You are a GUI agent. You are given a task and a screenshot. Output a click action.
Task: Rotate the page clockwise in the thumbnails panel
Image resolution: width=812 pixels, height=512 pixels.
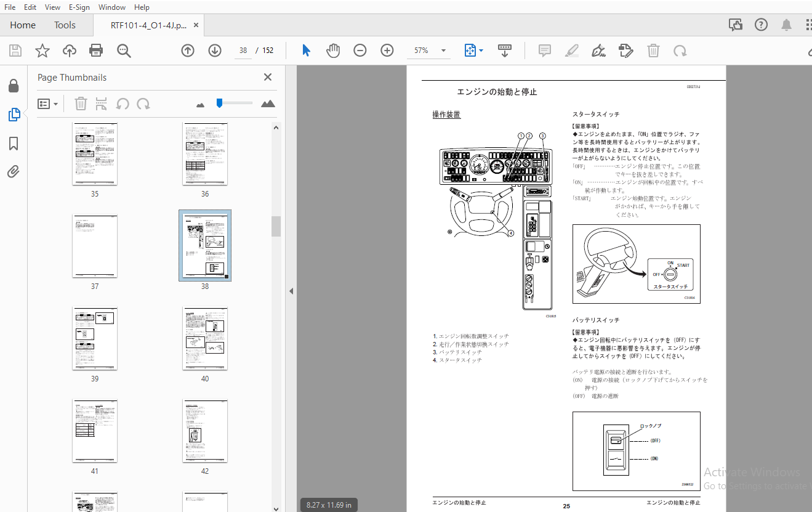[x=143, y=104]
